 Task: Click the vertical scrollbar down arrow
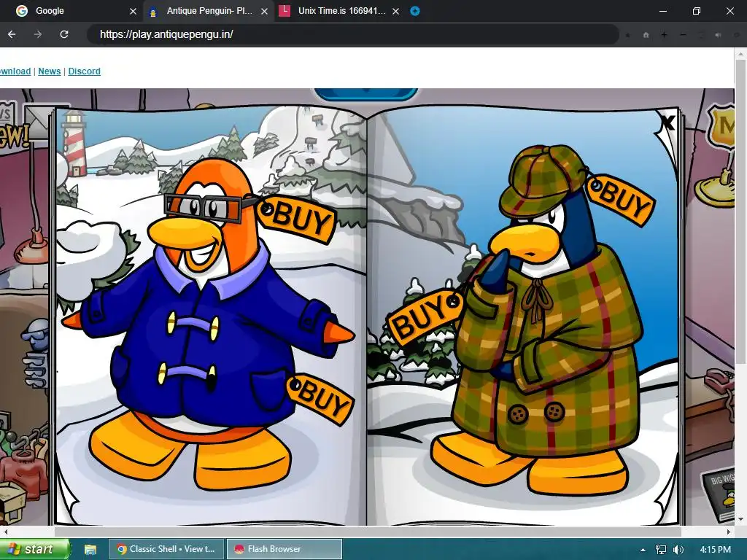click(740, 519)
